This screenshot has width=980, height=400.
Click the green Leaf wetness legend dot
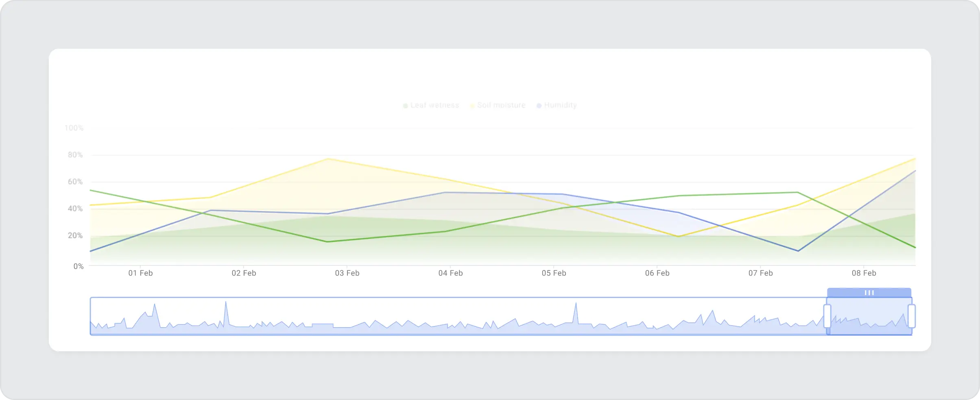point(405,105)
